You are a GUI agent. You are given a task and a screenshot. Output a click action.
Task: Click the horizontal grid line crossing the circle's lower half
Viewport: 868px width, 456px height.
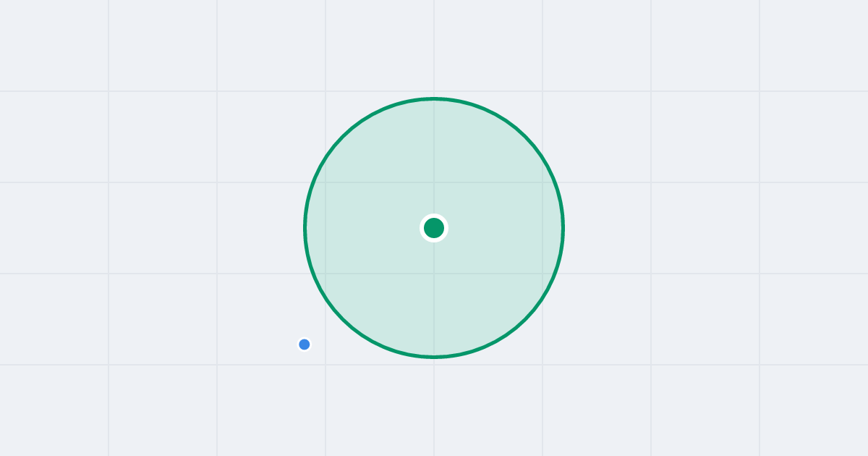coord(492,274)
